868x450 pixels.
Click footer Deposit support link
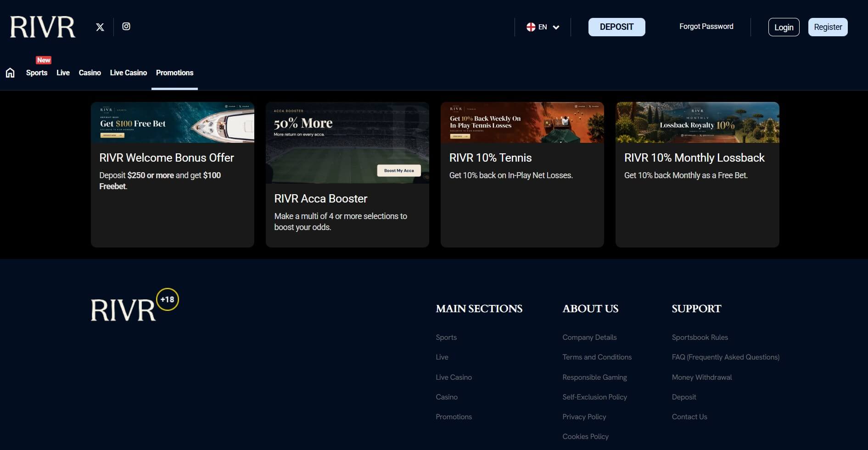(x=683, y=397)
